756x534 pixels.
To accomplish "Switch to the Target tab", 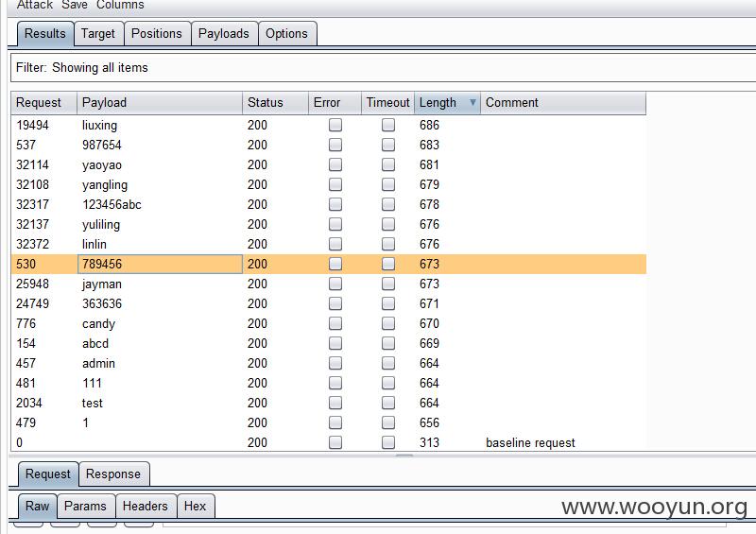I will coord(98,33).
